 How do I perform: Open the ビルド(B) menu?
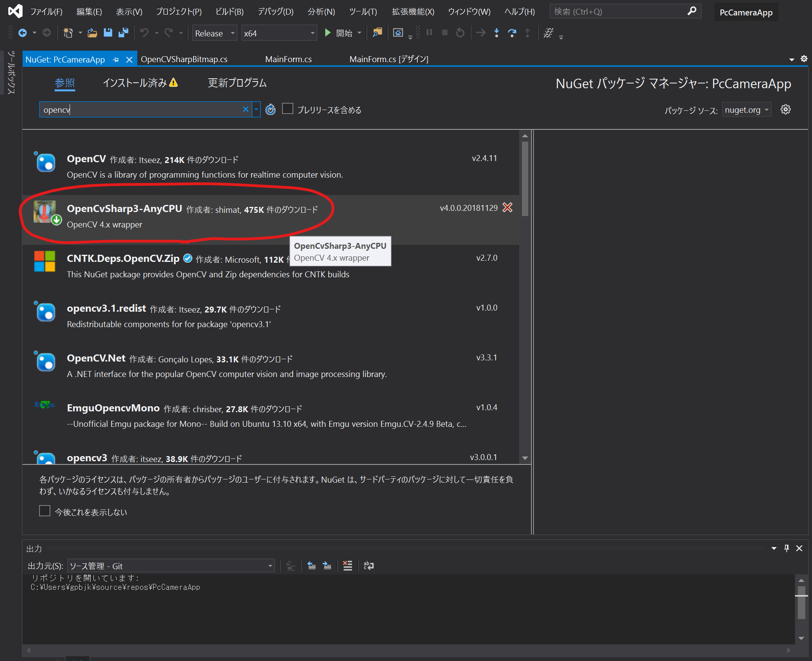click(x=230, y=11)
